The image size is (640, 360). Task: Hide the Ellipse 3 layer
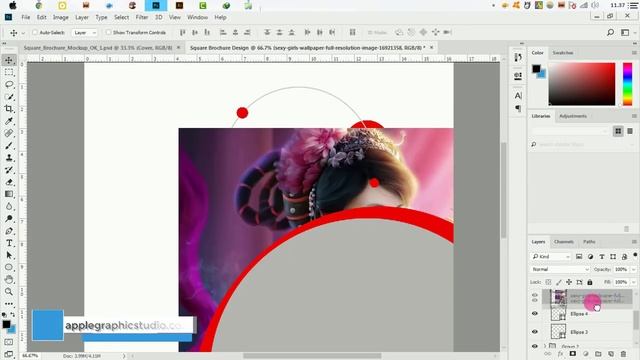pos(535,332)
